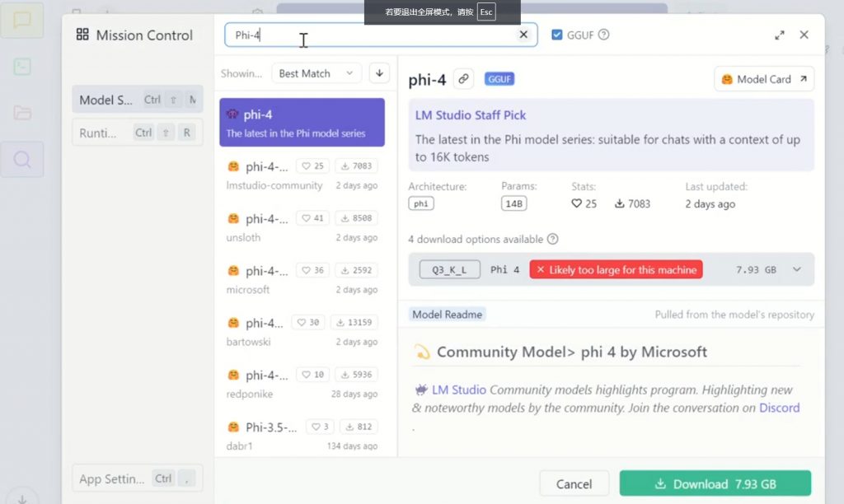Image resolution: width=844 pixels, height=504 pixels.
Task: Expand Mission Control to full size
Action: click(x=780, y=35)
